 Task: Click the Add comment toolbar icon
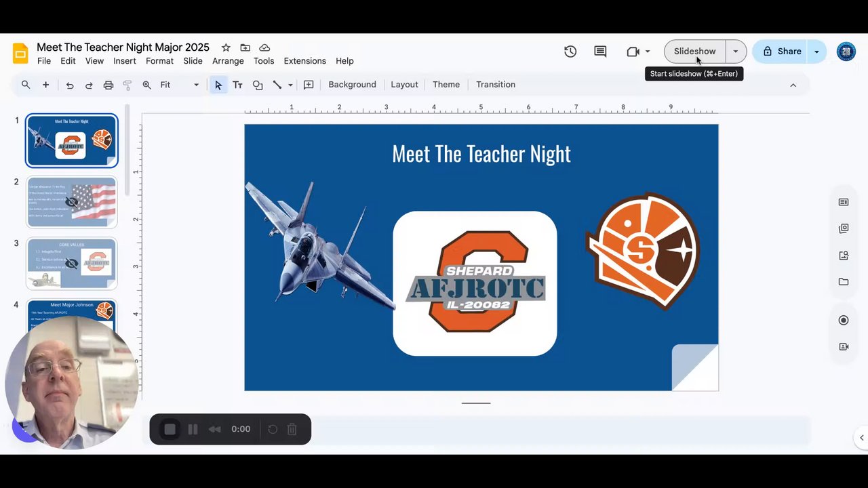[309, 85]
